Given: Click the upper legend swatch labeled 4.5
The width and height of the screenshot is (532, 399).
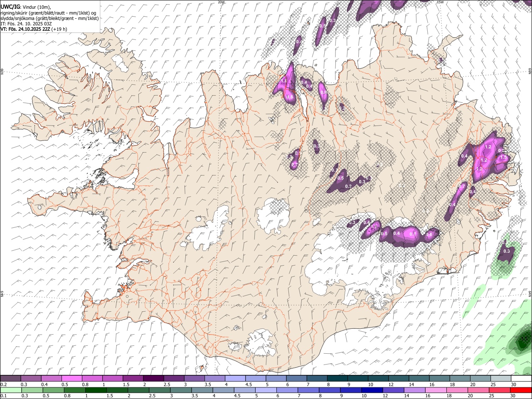Looking at the screenshot, I should (x=255, y=379).
